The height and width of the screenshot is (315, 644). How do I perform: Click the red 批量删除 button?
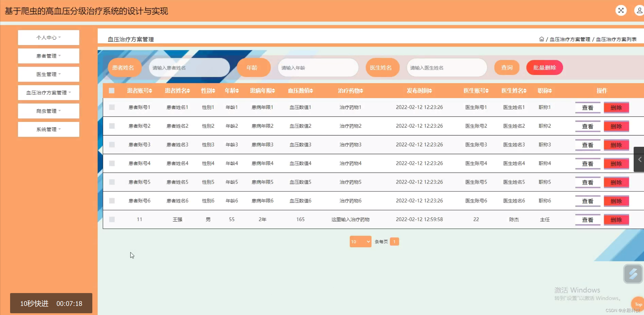coord(544,68)
